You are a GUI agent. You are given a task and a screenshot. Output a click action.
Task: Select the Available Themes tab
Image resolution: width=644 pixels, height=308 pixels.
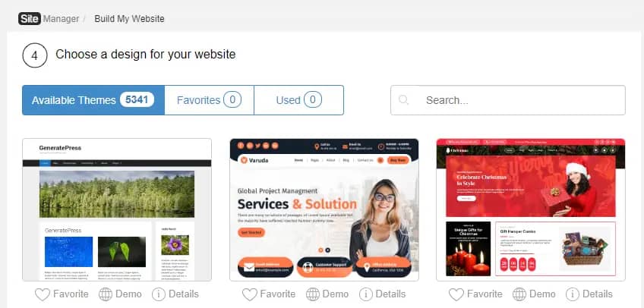pyautogui.click(x=93, y=100)
